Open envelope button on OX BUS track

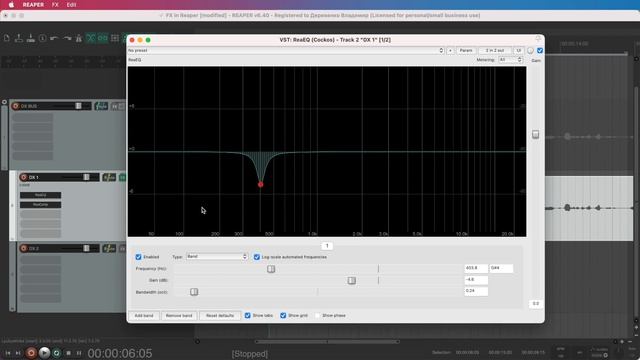coord(101,106)
